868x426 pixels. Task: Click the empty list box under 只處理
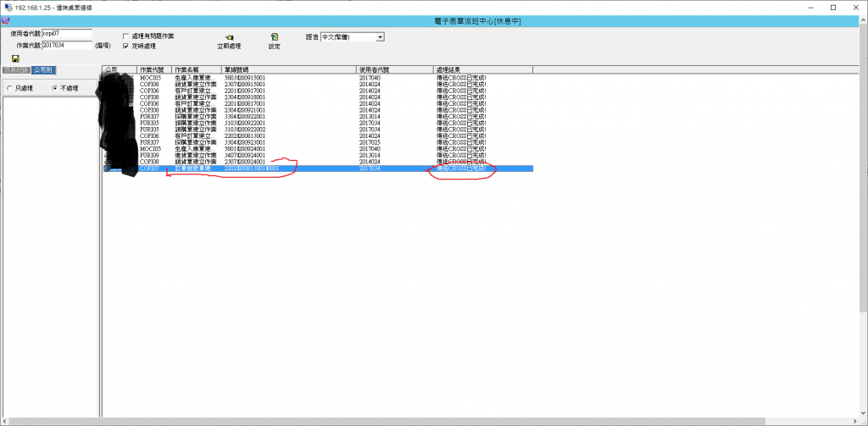pos(49,256)
